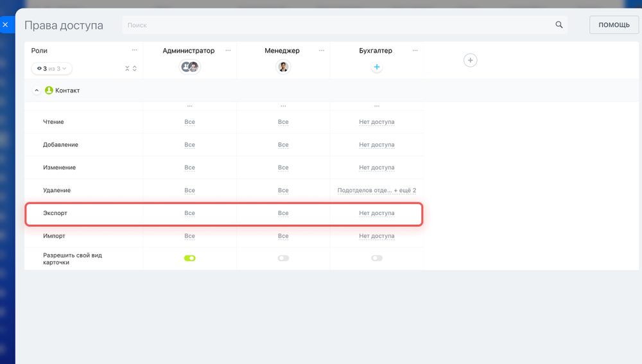Open the Менеджер column three-dot menu
Viewport: 642px width, 364px height.
322,50
